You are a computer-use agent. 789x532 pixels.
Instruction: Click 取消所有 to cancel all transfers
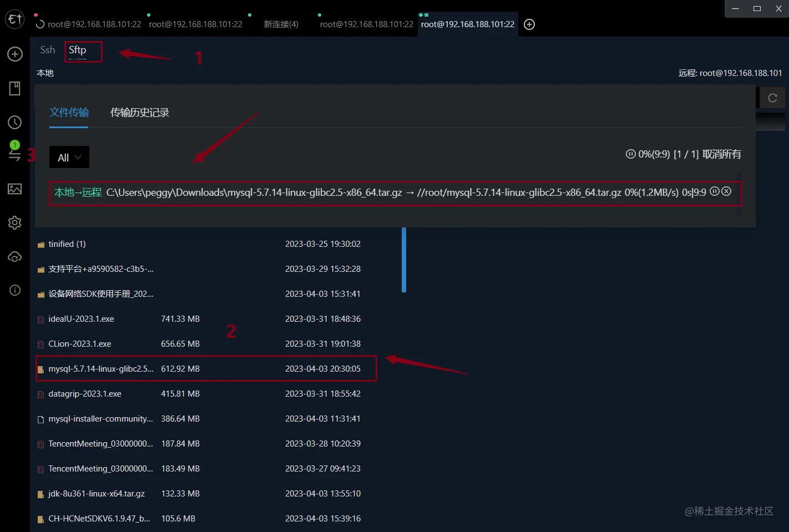click(722, 154)
